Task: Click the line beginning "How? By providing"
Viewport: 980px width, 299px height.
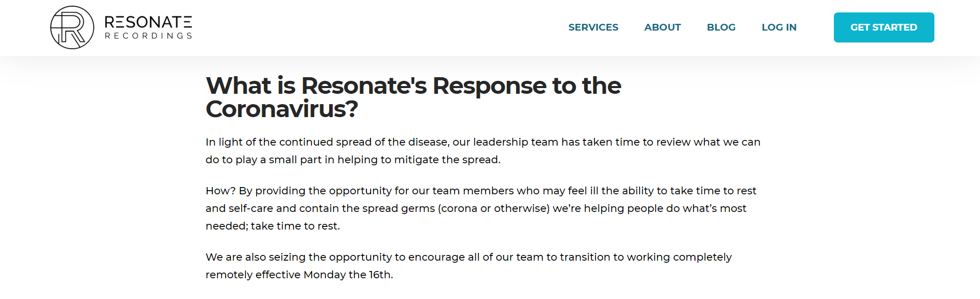Action: click(x=480, y=191)
